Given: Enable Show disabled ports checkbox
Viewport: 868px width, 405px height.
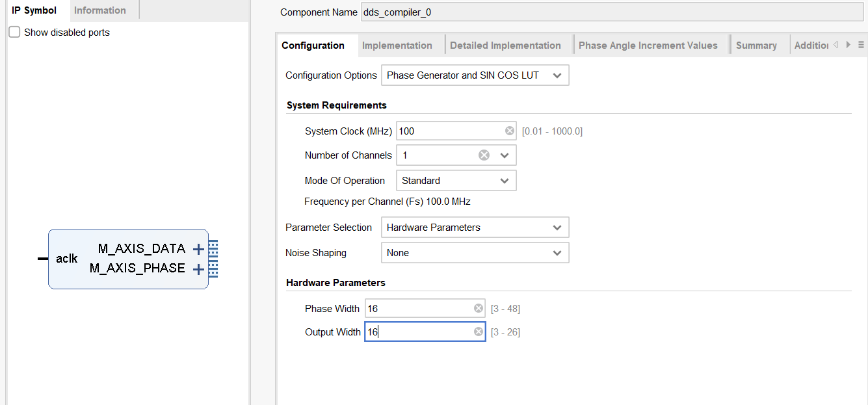Looking at the screenshot, I should [14, 33].
